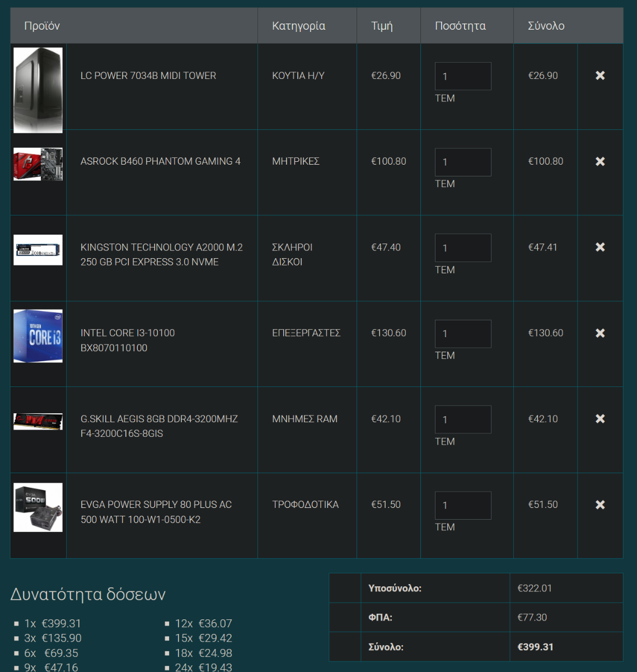This screenshot has width=637, height=672.
Task: Select the ΦΠΑ amount €77.30
Action: point(532,617)
